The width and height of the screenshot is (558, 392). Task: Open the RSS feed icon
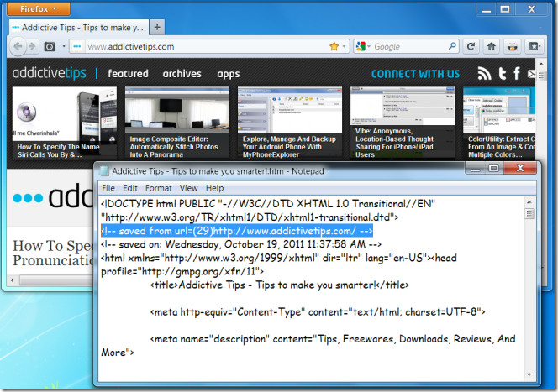pyautogui.click(x=484, y=74)
